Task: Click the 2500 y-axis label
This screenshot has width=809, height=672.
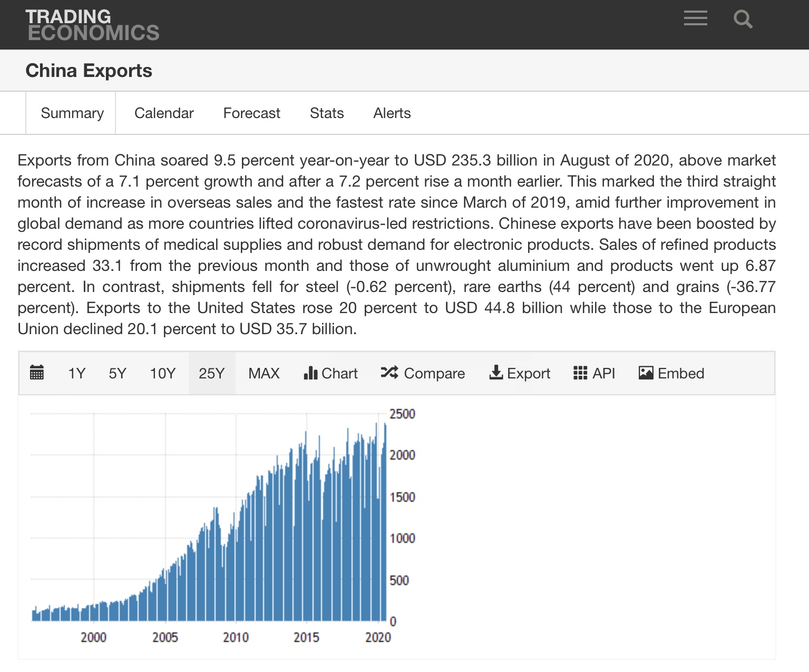Action: [x=402, y=414]
